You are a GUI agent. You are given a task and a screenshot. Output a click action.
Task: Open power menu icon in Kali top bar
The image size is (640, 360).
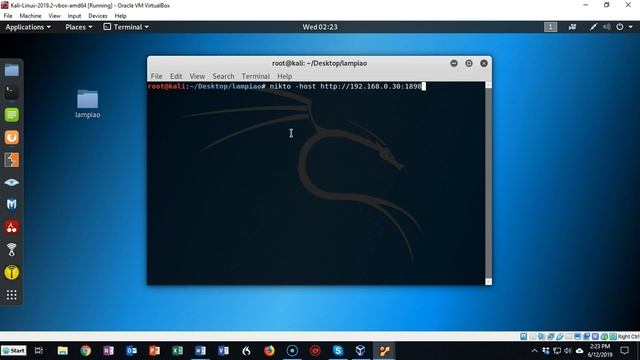(620, 27)
